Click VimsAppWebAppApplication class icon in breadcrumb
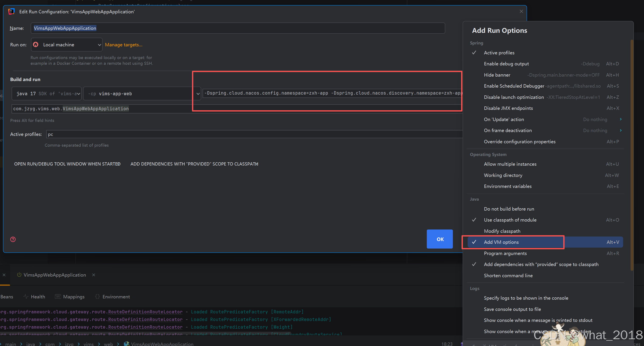This screenshot has height=346, width=644. click(127, 344)
